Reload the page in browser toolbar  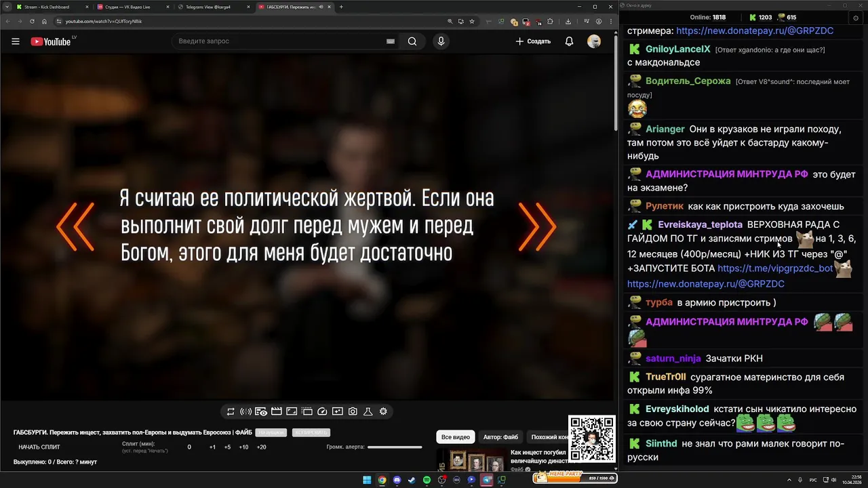pyautogui.click(x=32, y=21)
